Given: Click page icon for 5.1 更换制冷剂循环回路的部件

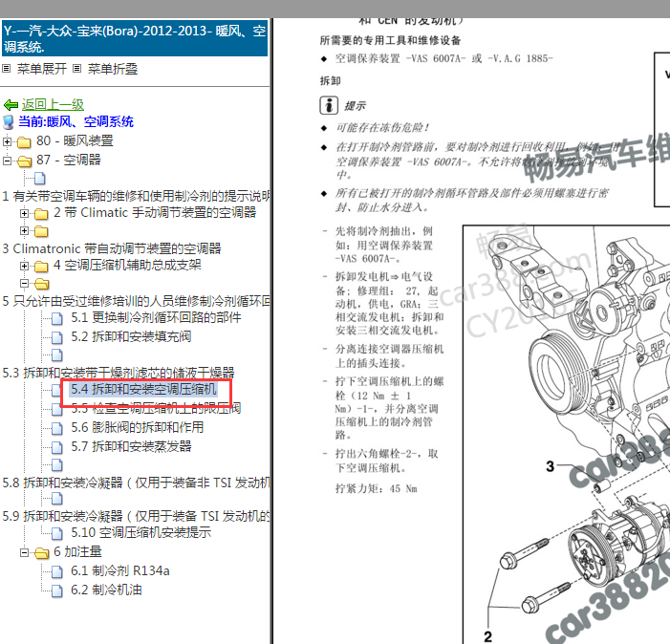Looking at the screenshot, I should (56, 318).
